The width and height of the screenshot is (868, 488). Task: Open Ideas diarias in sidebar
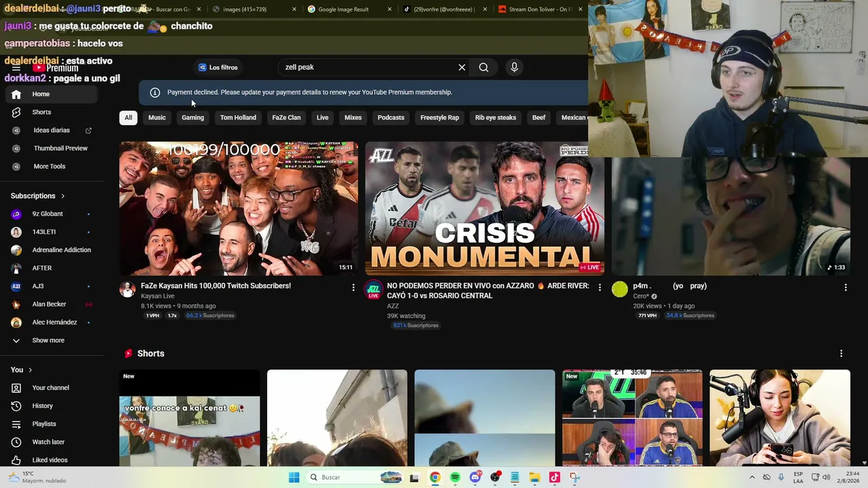pyautogui.click(x=52, y=130)
